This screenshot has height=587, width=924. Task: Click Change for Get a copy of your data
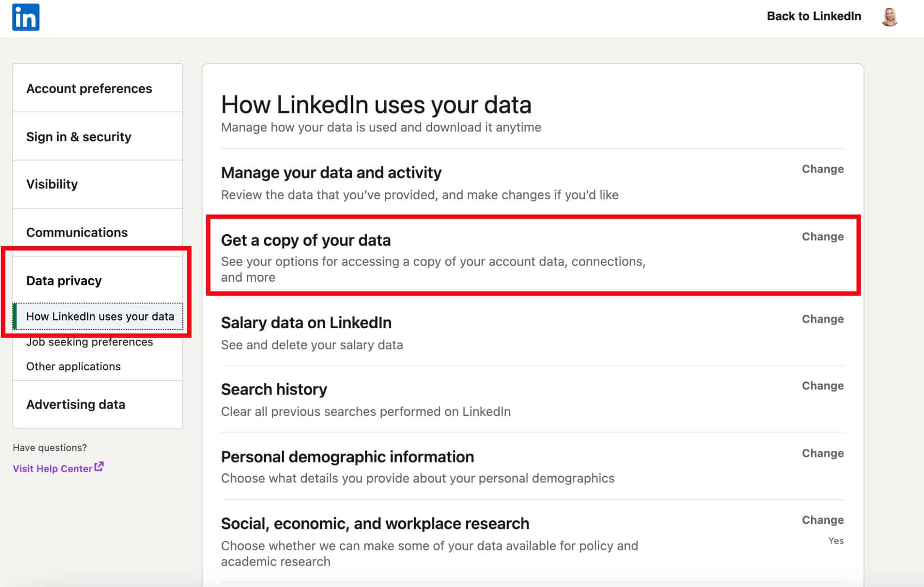pyautogui.click(x=822, y=237)
